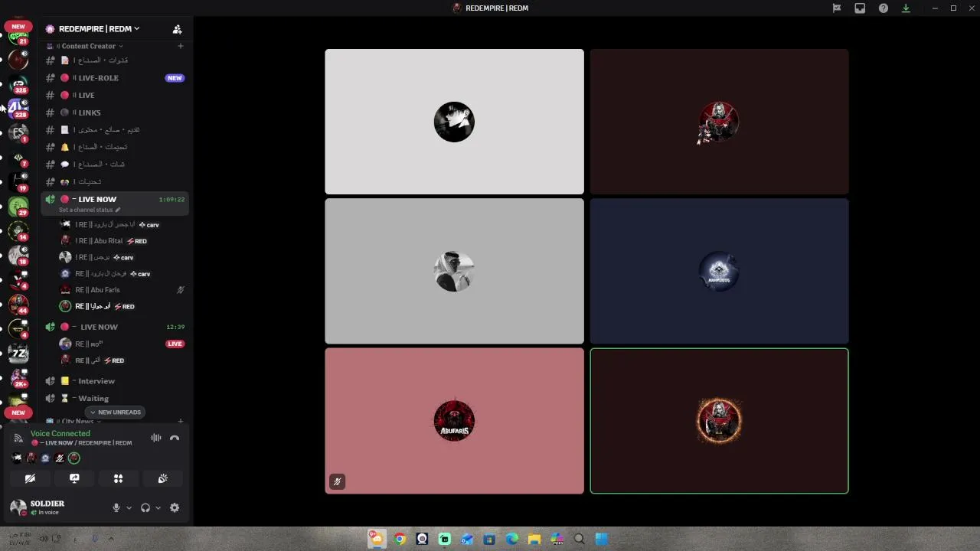The image size is (980, 551).
Task: Click the green download update icon
Action: click(x=906, y=8)
